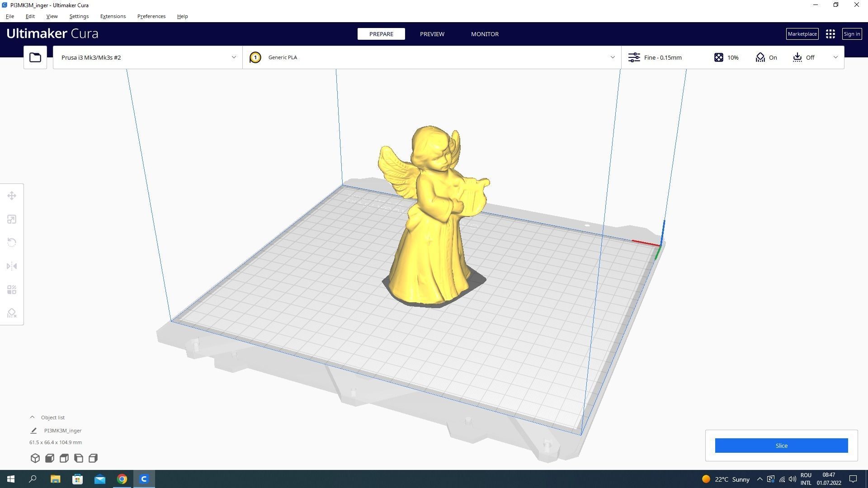This screenshot has width=868, height=488.
Task: Click the Fine - 0.15mm profile label
Action: tap(663, 57)
